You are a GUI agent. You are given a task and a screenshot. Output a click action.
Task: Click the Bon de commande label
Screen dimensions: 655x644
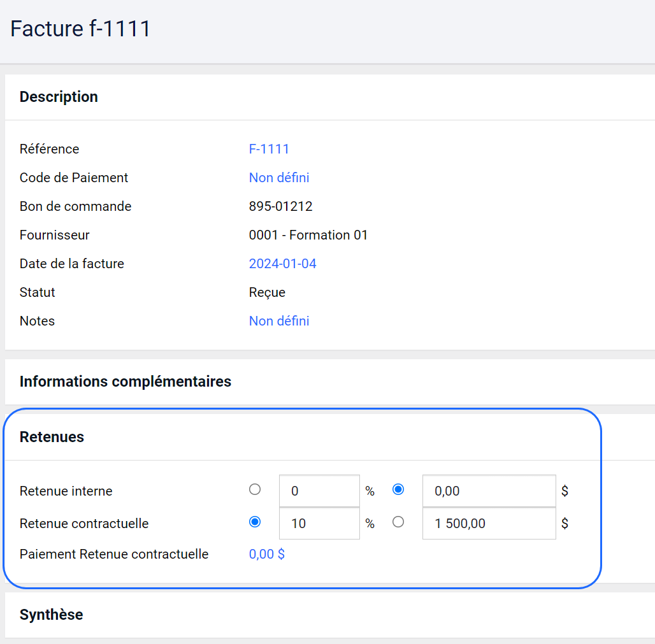click(76, 206)
